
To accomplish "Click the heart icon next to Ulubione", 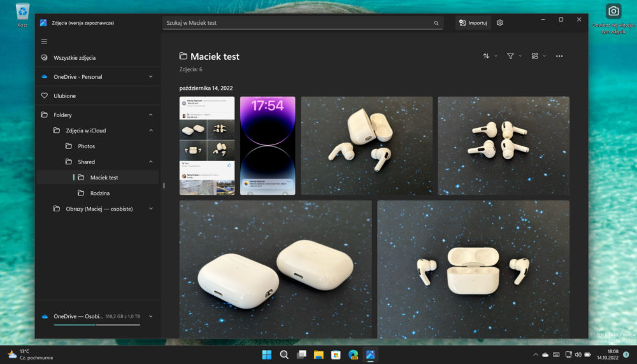I will click(x=45, y=95).
